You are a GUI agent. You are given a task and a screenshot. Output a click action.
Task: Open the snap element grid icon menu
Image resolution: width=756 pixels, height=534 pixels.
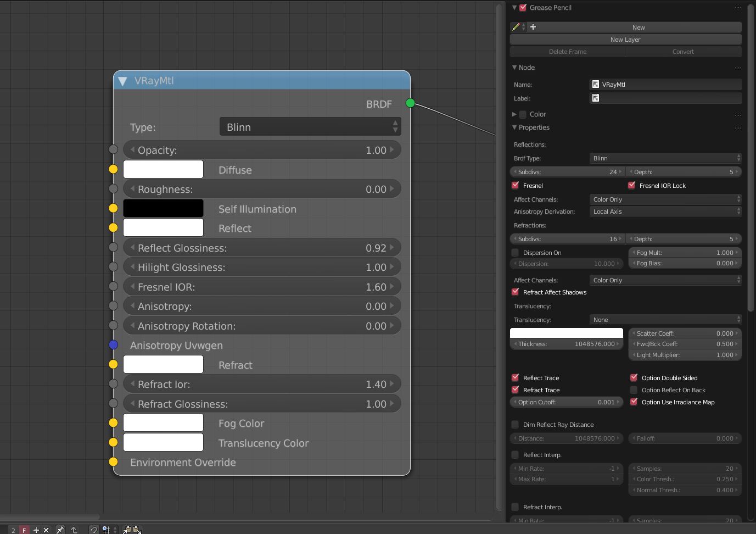pyautogui.click(x=109, y=530)
